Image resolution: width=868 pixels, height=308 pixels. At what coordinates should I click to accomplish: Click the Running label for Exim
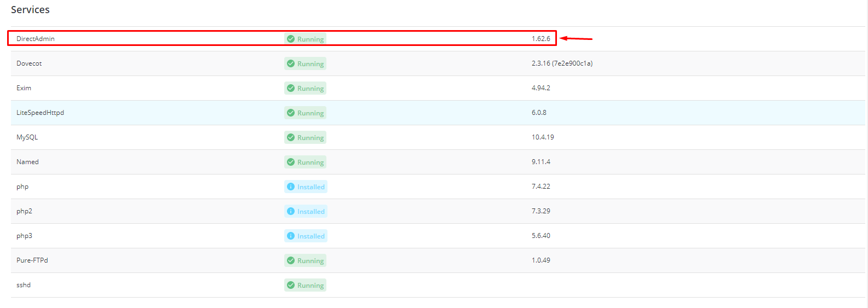coord(311,89)
